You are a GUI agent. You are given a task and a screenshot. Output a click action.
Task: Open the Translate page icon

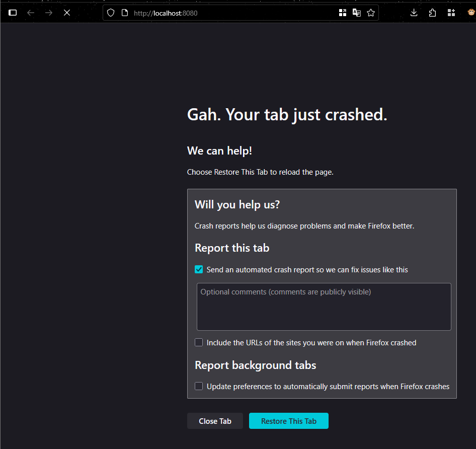(x=357, y=13)
